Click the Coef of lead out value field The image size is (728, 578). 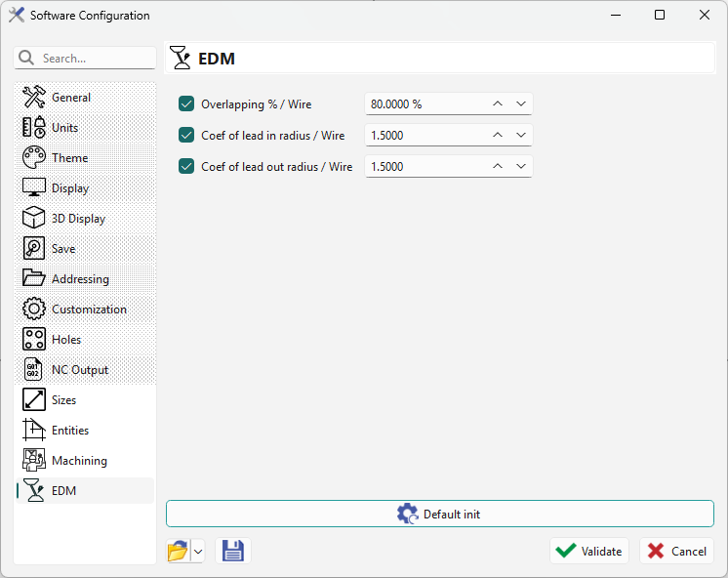pyautogui.click(x=425, y=166)
